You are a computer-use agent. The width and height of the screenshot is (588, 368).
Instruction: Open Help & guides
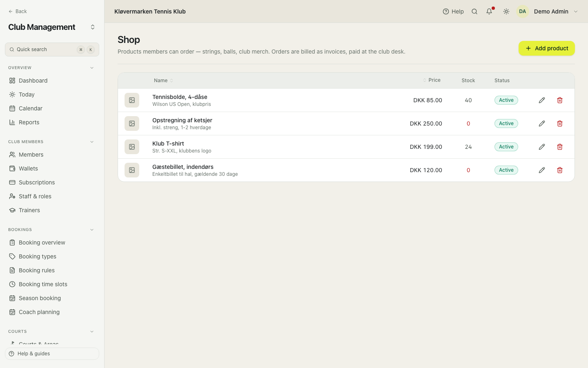[52, 354]
